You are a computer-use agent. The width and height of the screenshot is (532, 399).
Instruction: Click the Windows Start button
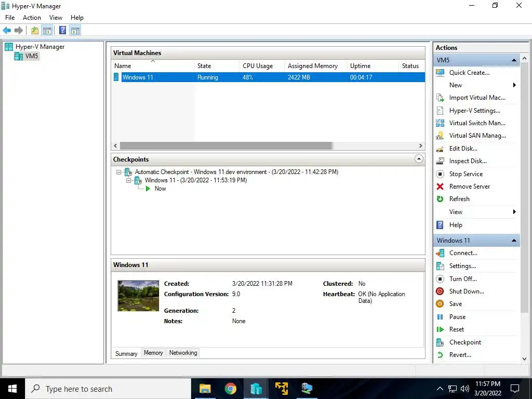(12, 389)
